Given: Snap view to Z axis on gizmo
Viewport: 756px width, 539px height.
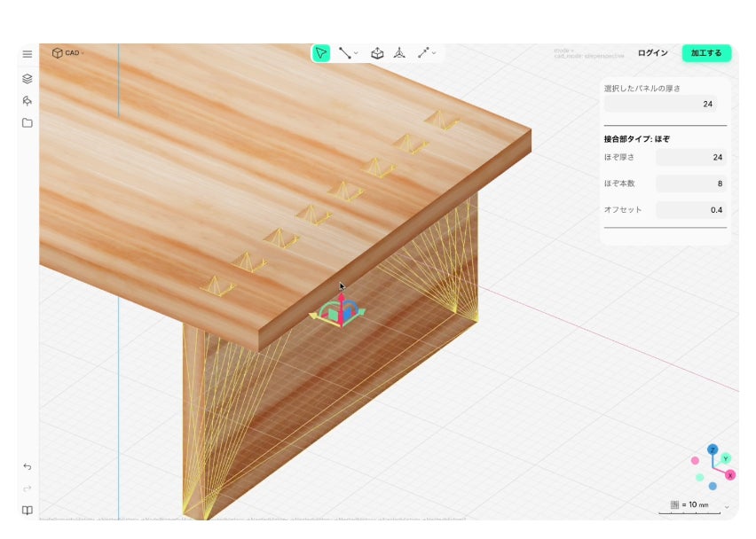Looking at the screenshot, I should [x=712, y=449].
